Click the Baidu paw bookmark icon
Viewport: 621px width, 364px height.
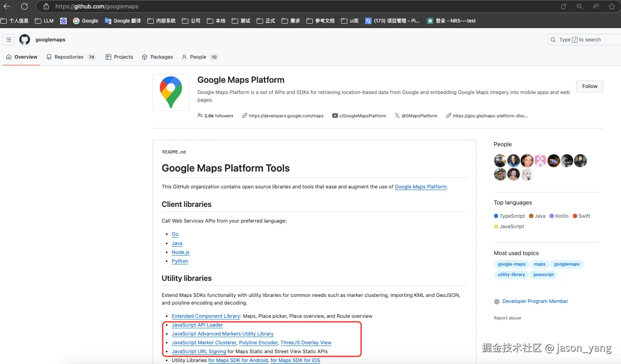[x=63, y=21]
